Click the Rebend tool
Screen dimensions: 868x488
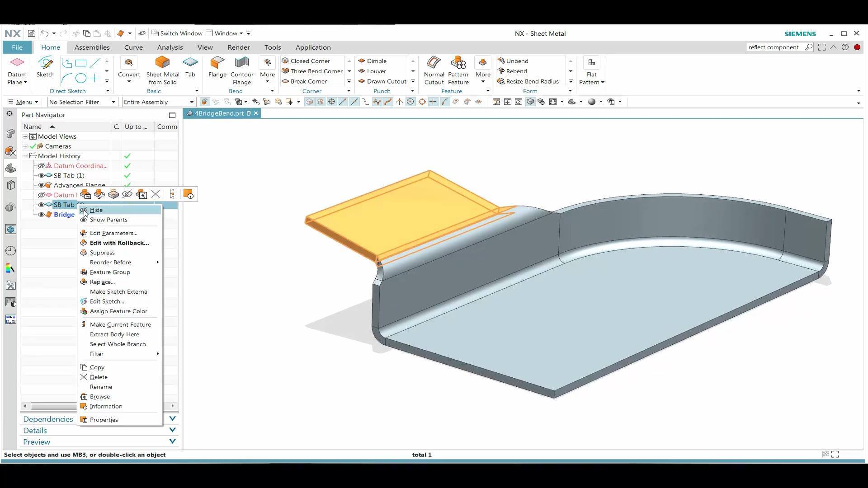pyautogui.click(x=512, y=71)
